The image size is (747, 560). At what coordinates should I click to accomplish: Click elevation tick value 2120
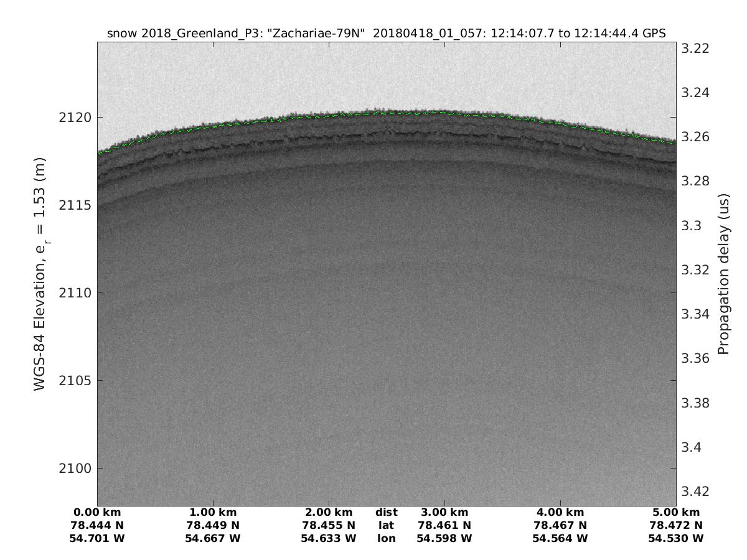coord(75,117)
